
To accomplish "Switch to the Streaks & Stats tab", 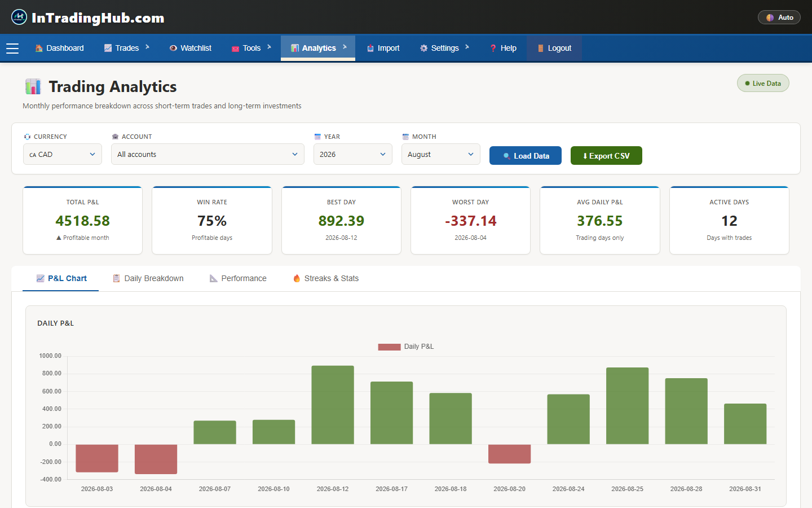I will [326, 278].
